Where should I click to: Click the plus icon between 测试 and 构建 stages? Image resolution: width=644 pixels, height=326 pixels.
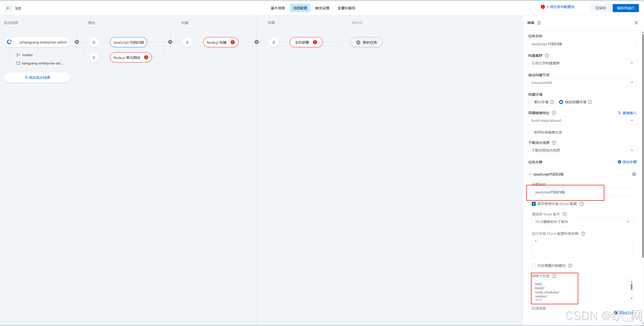pos(170,42)
